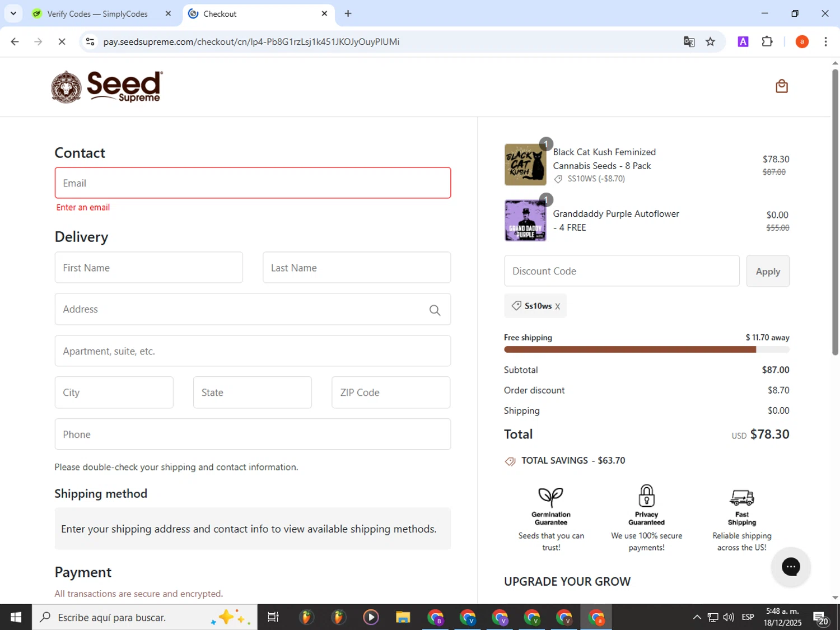Open the Chrome three-dot menu
The image size is (840, 630).
tap(825, 41)
